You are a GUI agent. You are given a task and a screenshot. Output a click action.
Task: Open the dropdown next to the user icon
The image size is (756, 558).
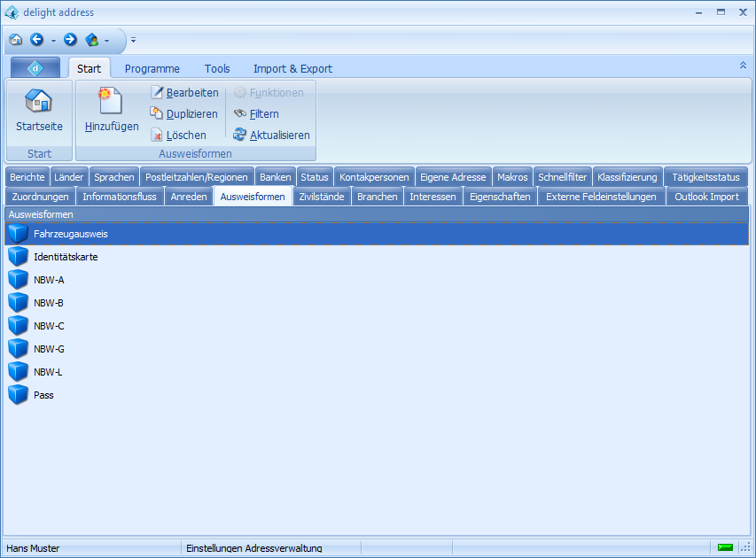tap(107, 41)
